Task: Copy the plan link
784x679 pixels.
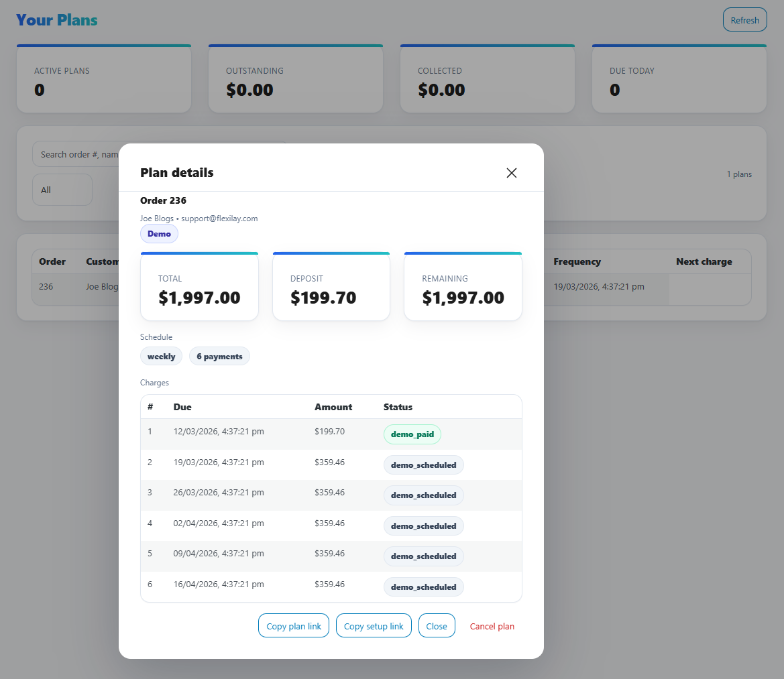Action: coord(294,625)
